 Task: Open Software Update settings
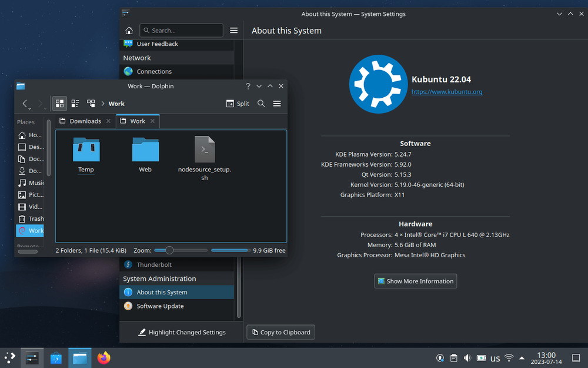tap(176, 306)
